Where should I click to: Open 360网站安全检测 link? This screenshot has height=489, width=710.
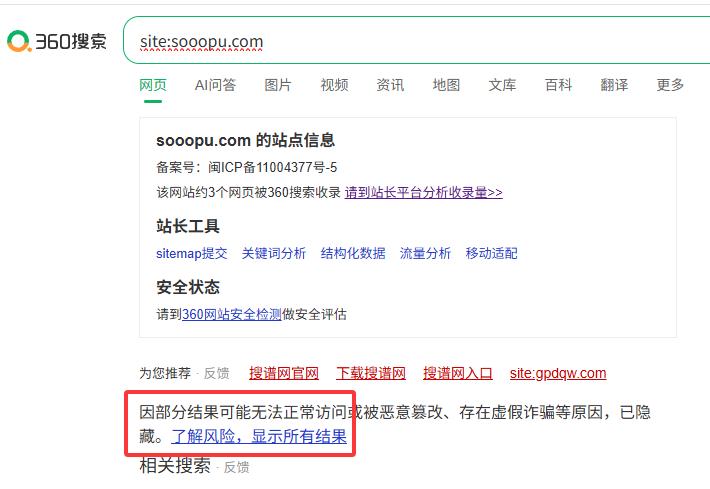[x=232, y=314]
